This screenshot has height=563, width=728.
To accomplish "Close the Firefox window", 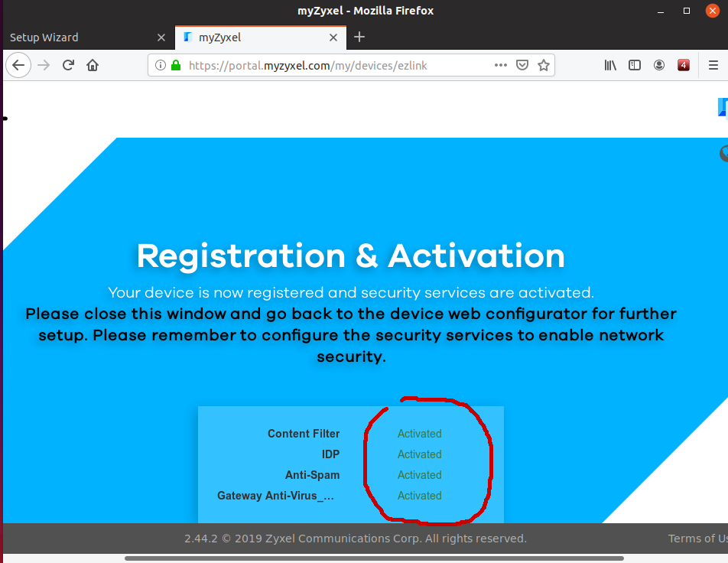I will pos(713,11).
